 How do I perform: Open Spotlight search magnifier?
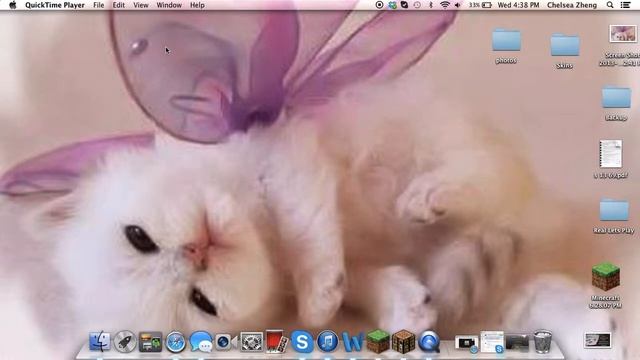pyautogui.click(x=610, y=5)
